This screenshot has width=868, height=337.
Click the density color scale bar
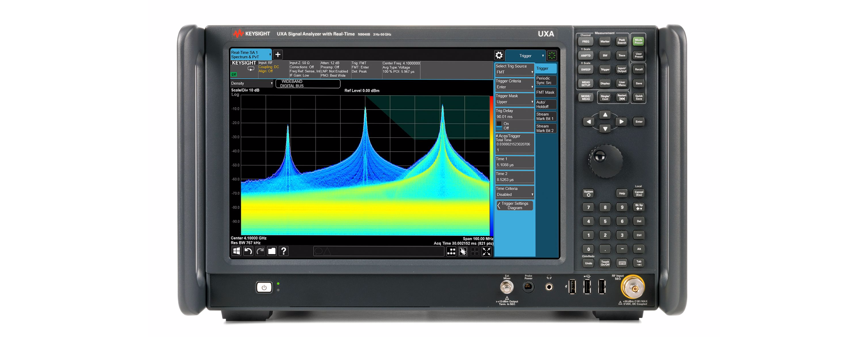pyautogui.click(x=491, y=165)
